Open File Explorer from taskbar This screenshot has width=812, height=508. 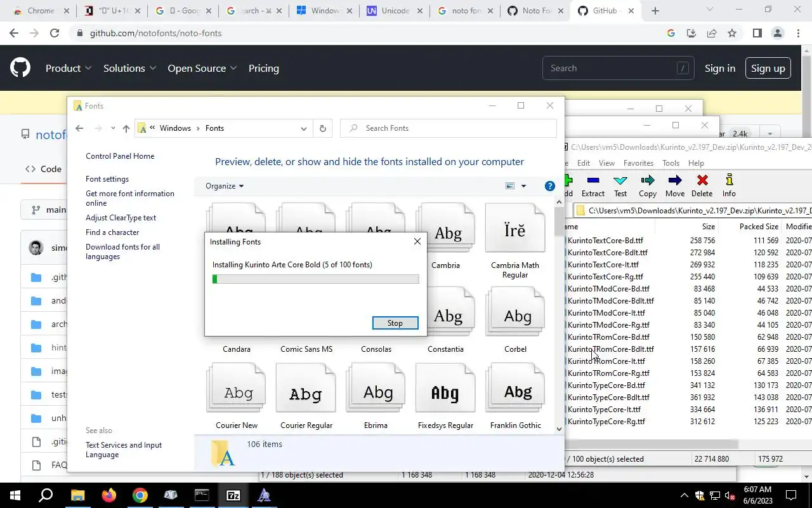pyautogui.click(x=77, y=495)
